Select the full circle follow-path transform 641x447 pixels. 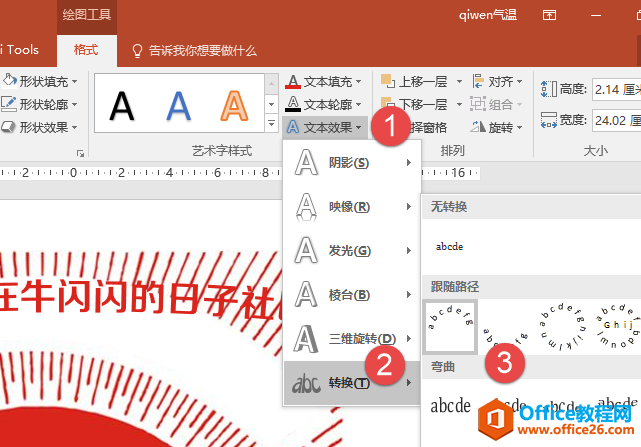[562, 326]
